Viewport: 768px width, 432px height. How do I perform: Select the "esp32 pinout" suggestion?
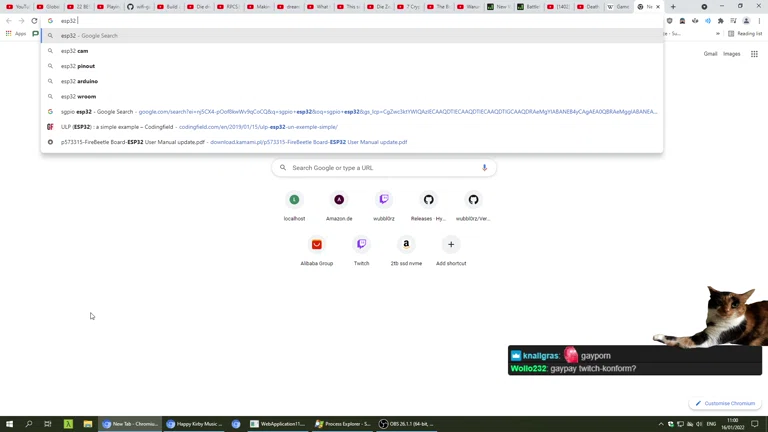(x=78, y=66)
